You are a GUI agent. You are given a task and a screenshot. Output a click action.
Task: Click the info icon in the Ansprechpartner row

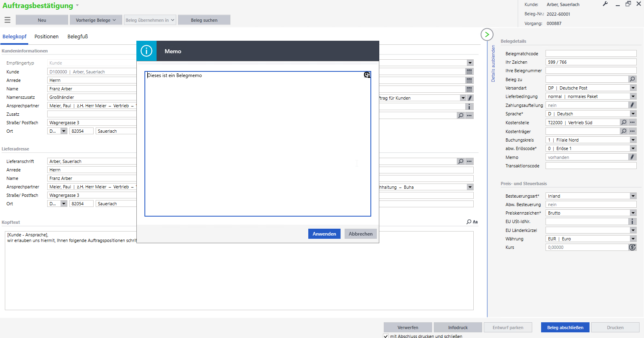[469, 106]
